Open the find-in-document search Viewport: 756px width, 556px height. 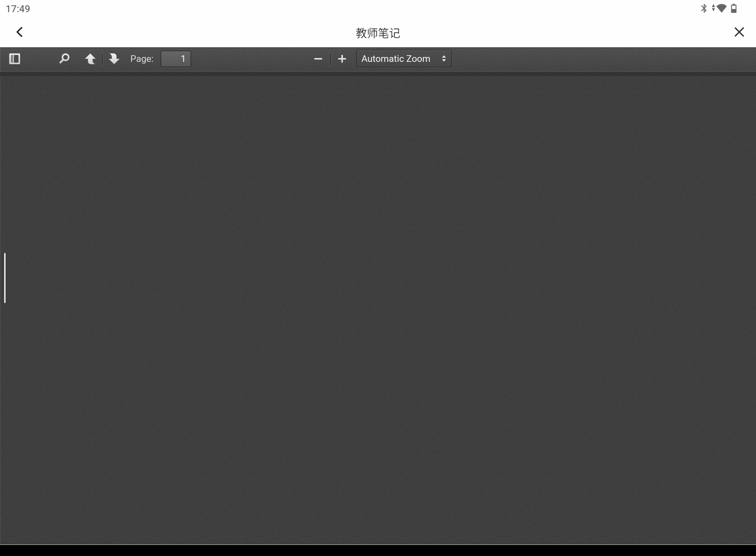(x=64, y=59)
